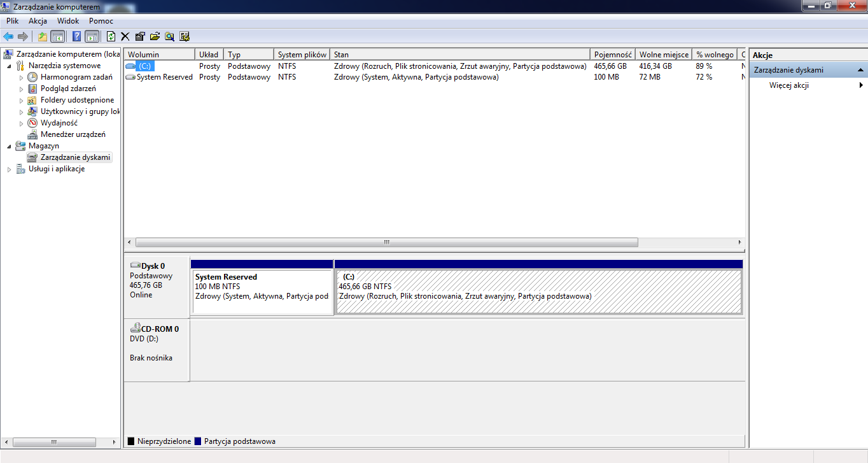Screen dimensions: 868x463
Task: Click the Narzędzia systemowe tools icon
Action: [20, 66]
